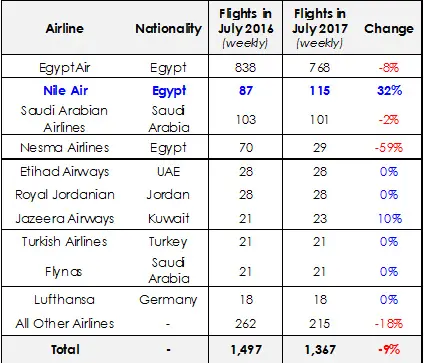Image resolution: width=425 pixels, height=363 pixels.
Task: Click the Airline column header
Action: (x=65, y=28)
